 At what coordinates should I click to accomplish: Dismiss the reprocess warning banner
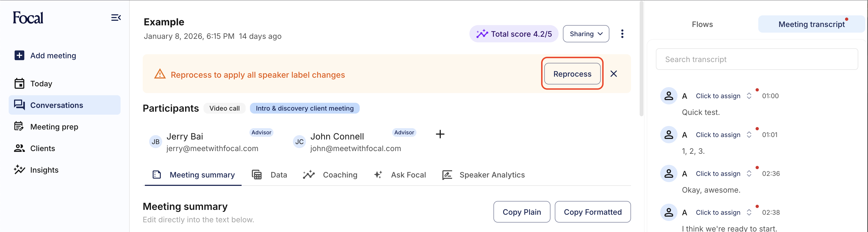pyautogui.click(x=614, y=74)
